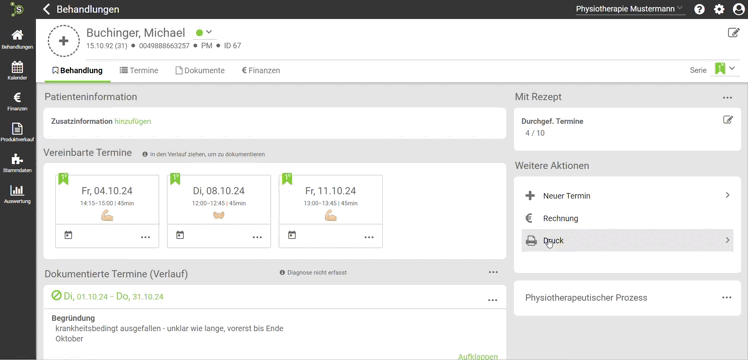
Task: Open more options on Di, 08.10.24 card
Action: tap(257, 237)
